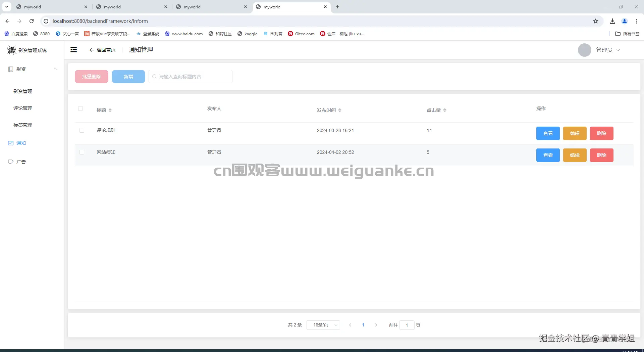This screenshot has height=352, width=644.
Task: Open the 16条/页 page size dropdown
Action: click(323, 325)
